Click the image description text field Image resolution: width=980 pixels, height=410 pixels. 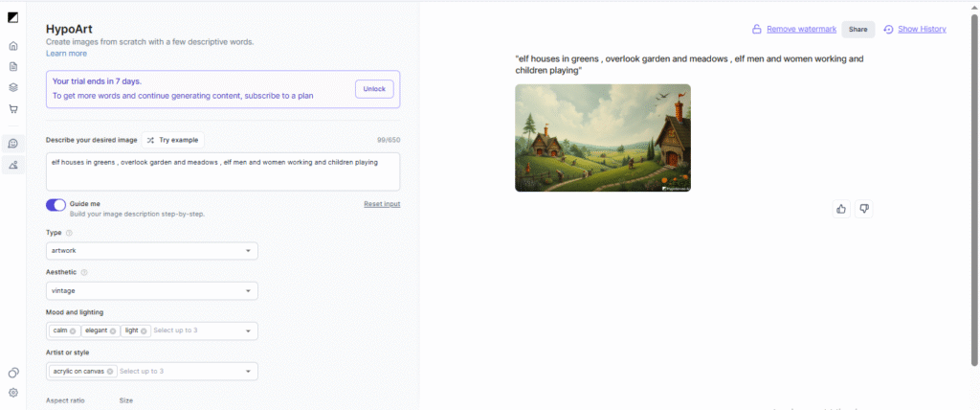[x=222, y=171]
